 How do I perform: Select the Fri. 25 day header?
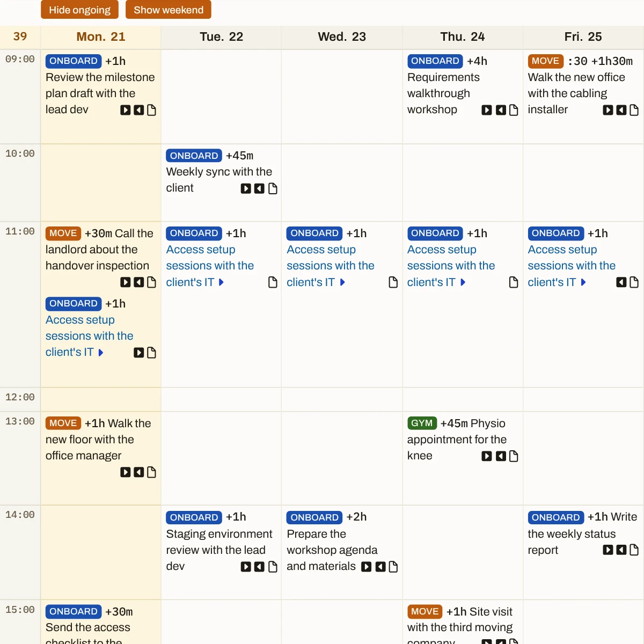click(583, 37)
